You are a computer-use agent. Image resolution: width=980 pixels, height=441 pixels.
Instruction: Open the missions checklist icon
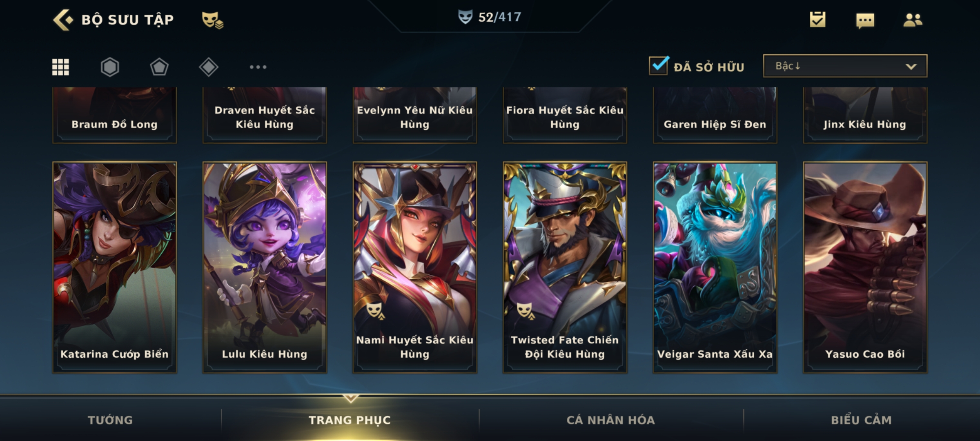817,20
